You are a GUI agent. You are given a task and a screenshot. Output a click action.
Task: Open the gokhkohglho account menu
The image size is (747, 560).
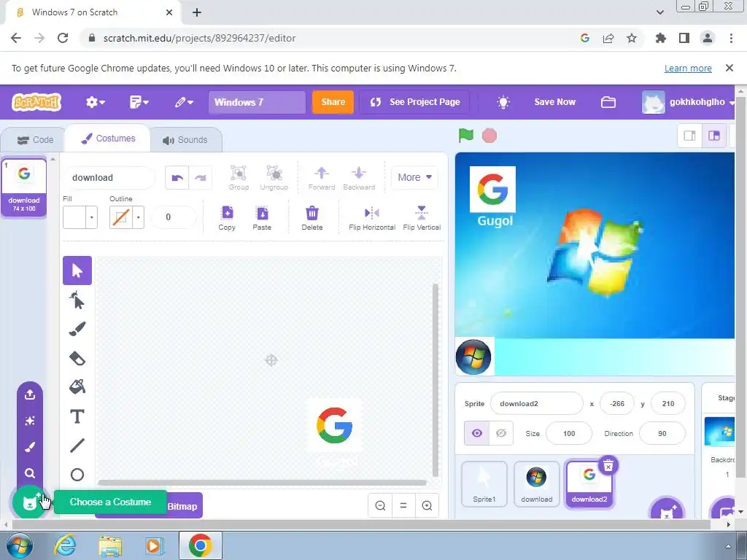pos(689,102)
